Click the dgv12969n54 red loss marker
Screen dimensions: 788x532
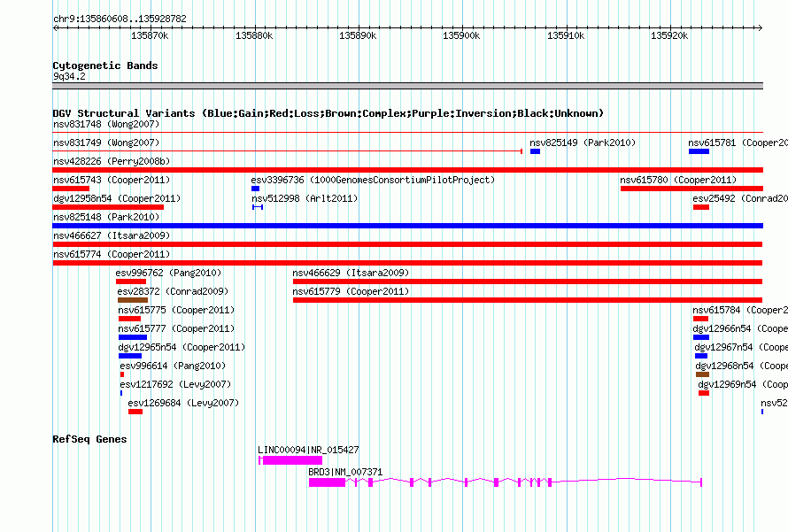click(704, 393)
